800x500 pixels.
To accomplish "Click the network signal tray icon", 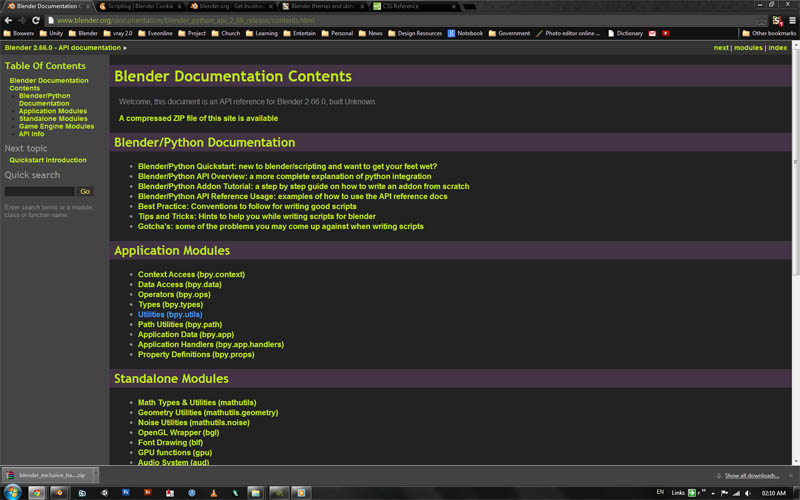I will click(736, 493).
